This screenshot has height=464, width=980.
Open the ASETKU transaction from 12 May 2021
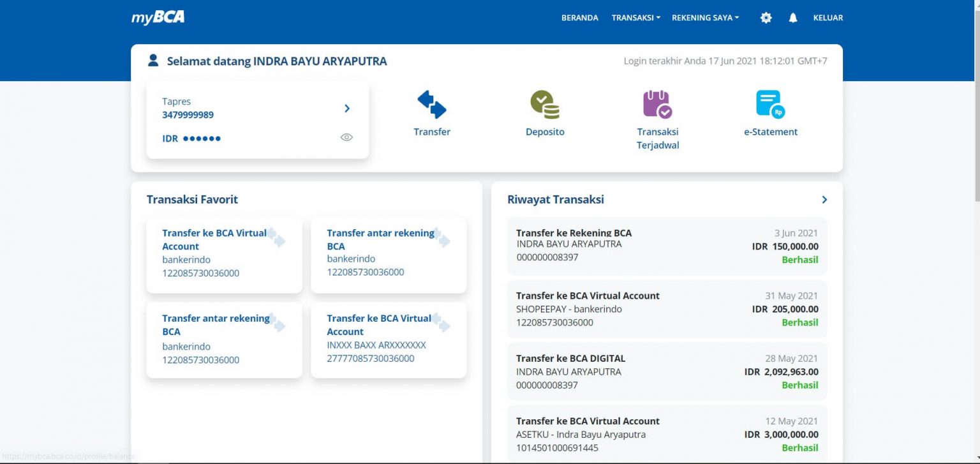pyautogui.click(x=667, y=434)
